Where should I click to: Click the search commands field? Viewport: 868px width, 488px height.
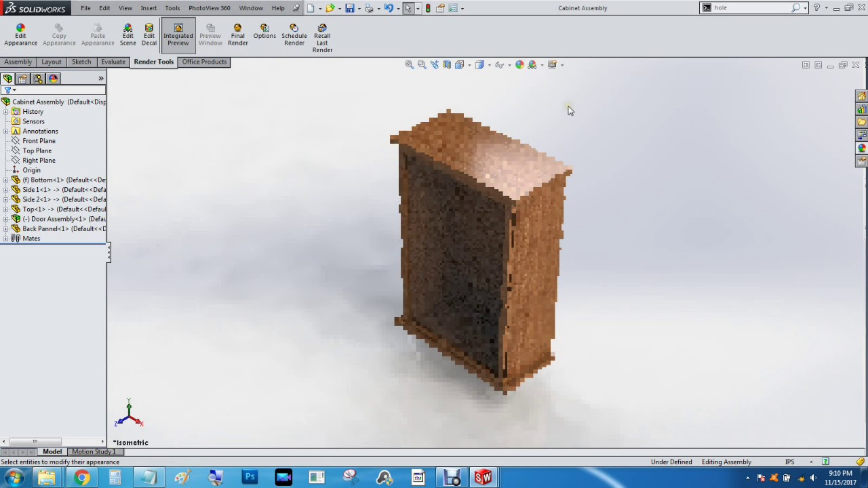750,8
